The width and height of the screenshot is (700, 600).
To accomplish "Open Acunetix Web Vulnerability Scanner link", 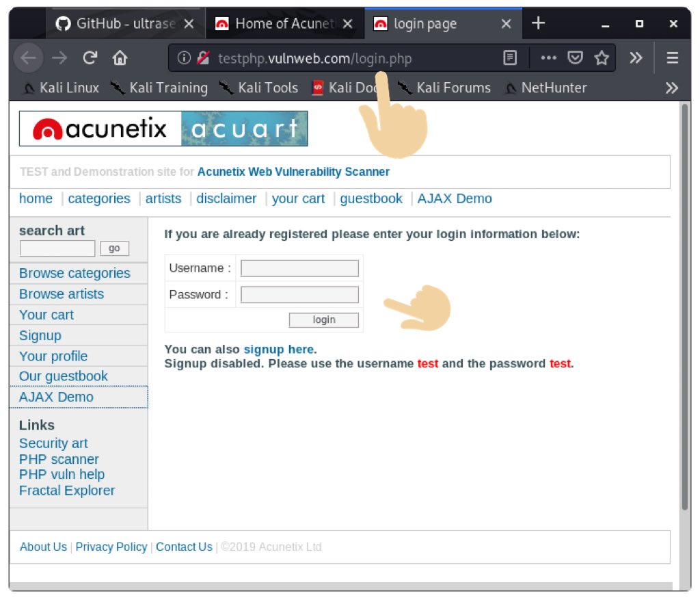I will pyautogui.click(x=293, y=172).
